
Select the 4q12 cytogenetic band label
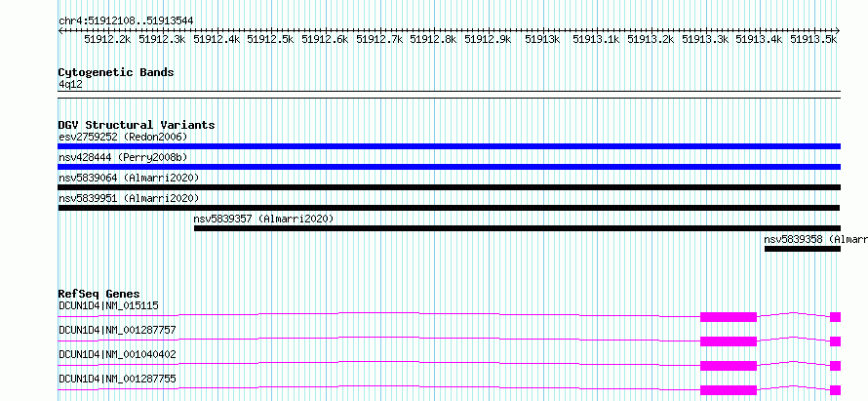click(70, 84)
